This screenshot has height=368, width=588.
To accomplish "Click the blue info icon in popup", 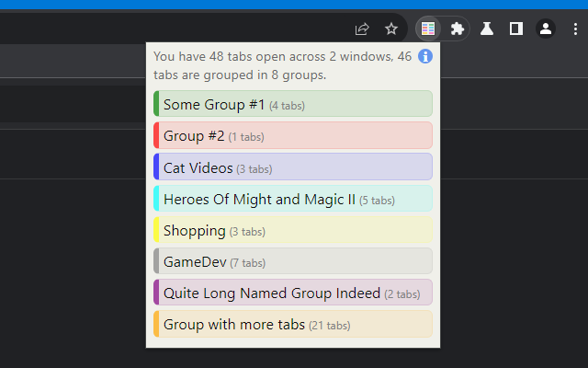I will 425,56.
